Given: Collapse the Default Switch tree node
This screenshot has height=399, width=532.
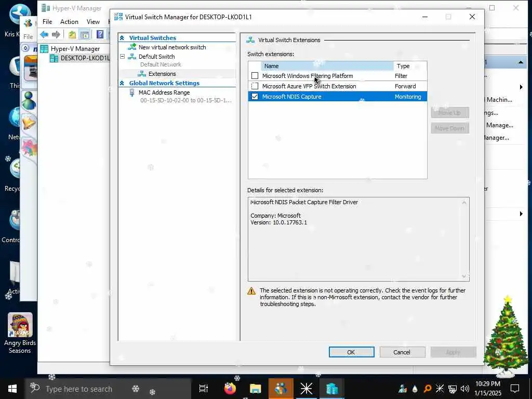Looking at the screenshot, I should [123, 57].
